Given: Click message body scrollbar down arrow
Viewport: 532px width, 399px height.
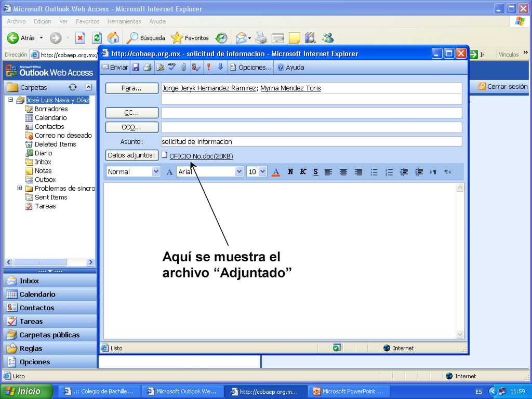Looking at the screenshot, I should (460, 335).
